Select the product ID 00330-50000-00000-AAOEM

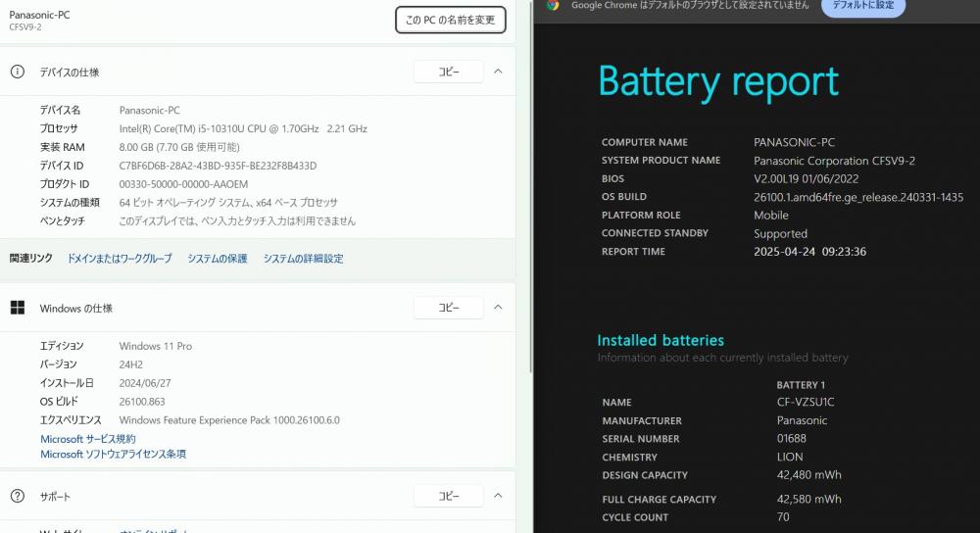(x=183, y=184)
